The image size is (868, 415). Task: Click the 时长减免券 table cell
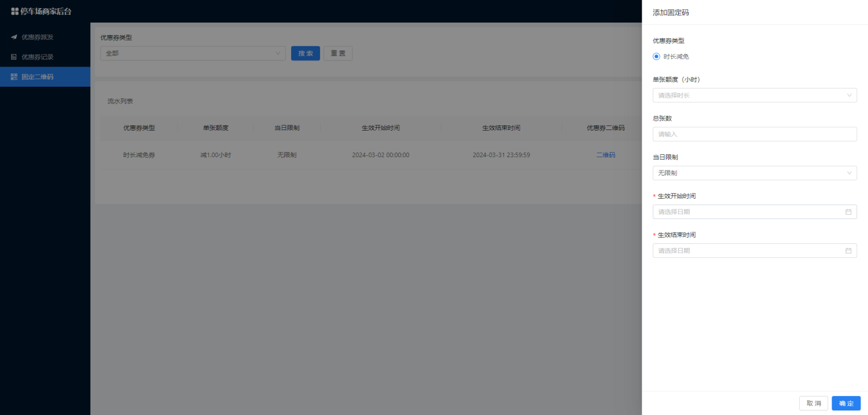(139, 155)
